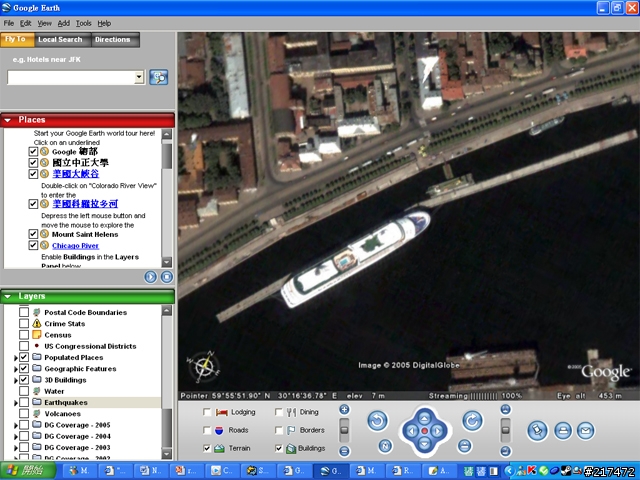Enable the Lodging checkbox

[207, 412]
